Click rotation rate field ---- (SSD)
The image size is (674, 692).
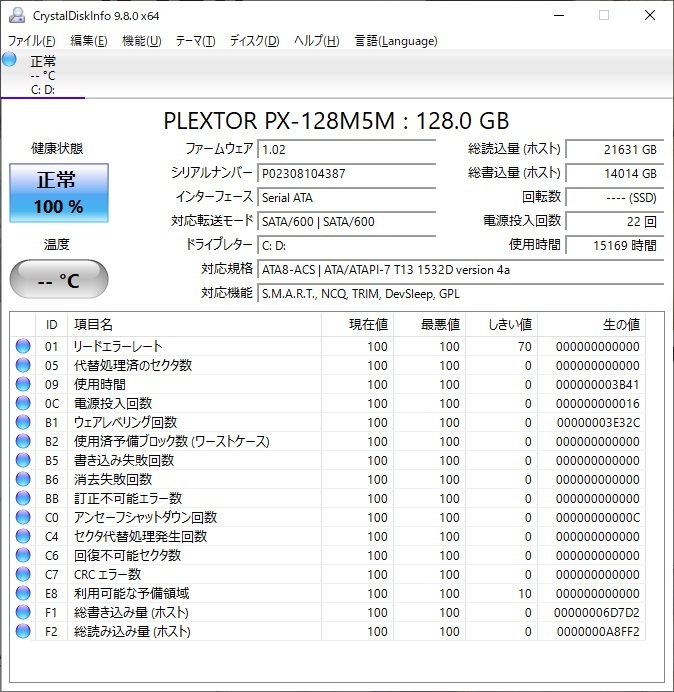[615, 197]
